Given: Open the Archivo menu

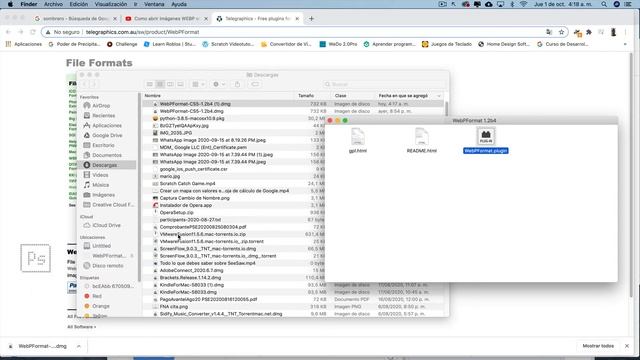Looking at the screenshot, I should 53,4.
